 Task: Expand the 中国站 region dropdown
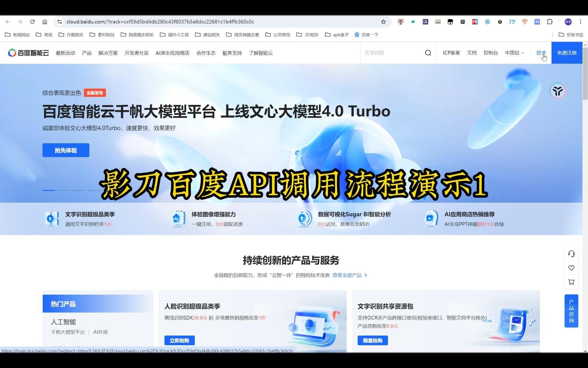pos(514,53)
